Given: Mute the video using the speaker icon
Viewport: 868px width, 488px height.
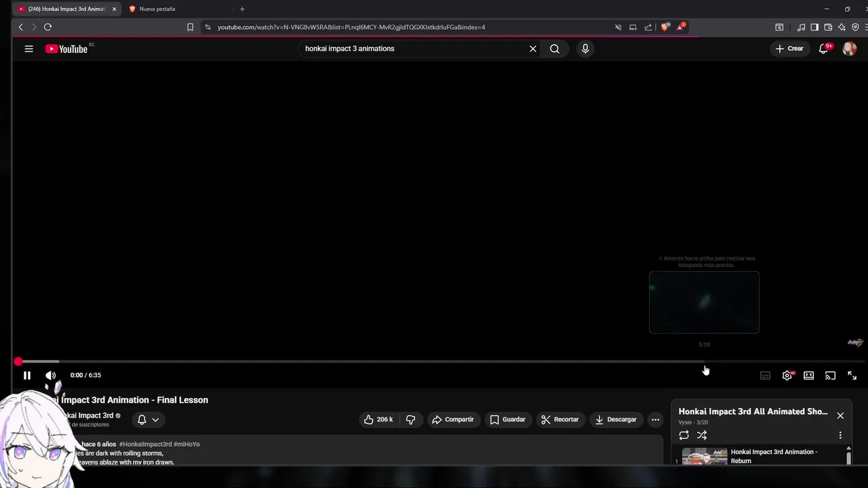Looking at the screenshot, I should tap(51, 375).
